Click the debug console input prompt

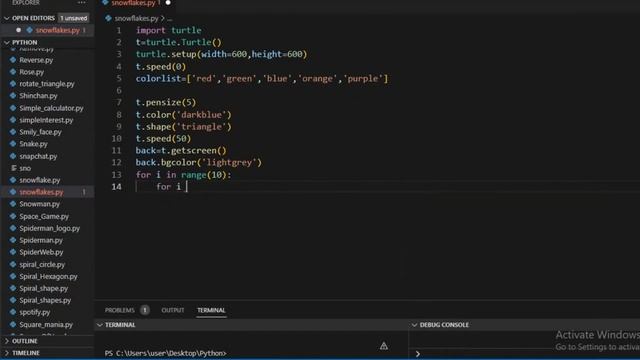click(x=418, y=353)
